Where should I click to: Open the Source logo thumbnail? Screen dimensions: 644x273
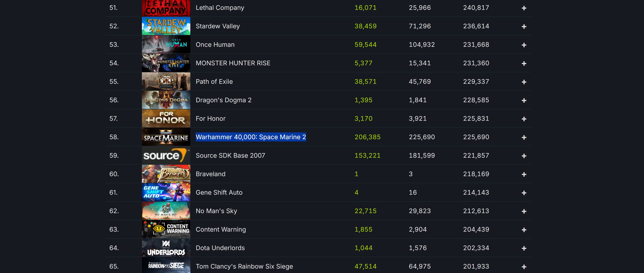pos(166,155)
